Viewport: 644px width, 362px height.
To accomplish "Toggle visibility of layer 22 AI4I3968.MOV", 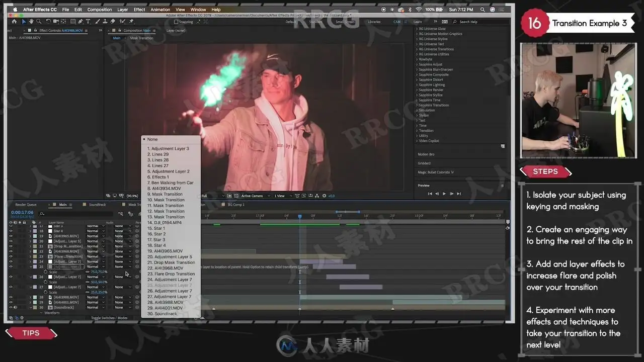I will pos(11,251).
